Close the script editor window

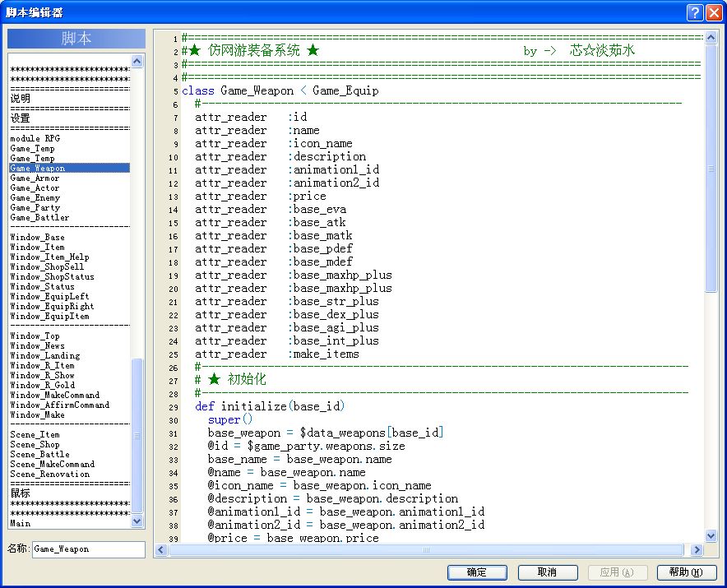[x=713, y=12]
